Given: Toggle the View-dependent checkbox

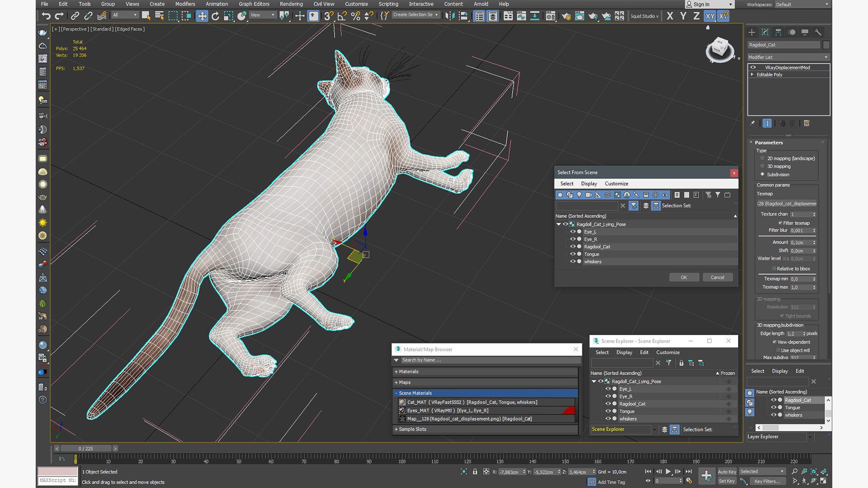Looking at the screenshot, I should click(x=774, y=342).
